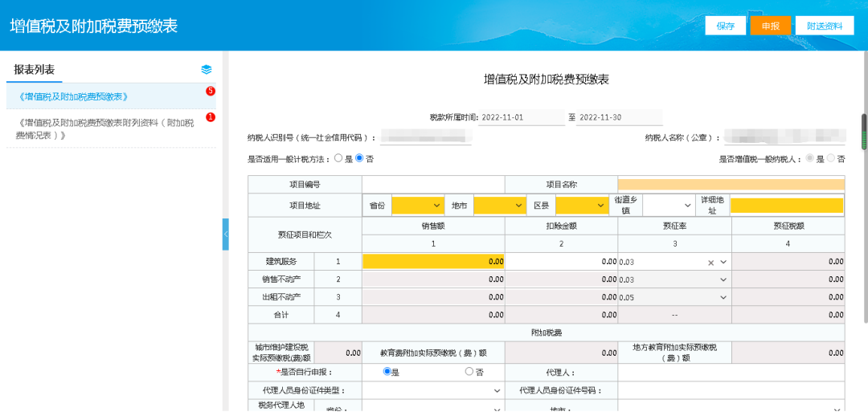Collapse the left report list panel handle
The image size is (868, 416).
coord(225,234)
